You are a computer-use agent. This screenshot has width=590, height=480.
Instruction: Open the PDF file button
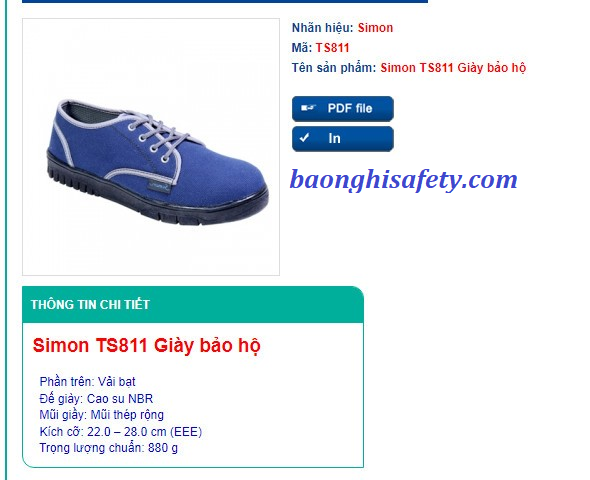343,109
